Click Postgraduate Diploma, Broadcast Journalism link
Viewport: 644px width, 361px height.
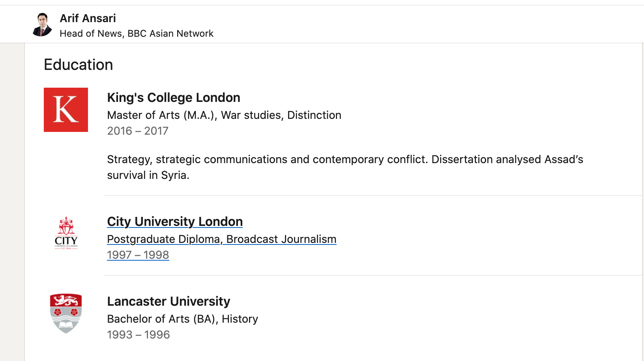pyautogui.click(x=222, y=239)
